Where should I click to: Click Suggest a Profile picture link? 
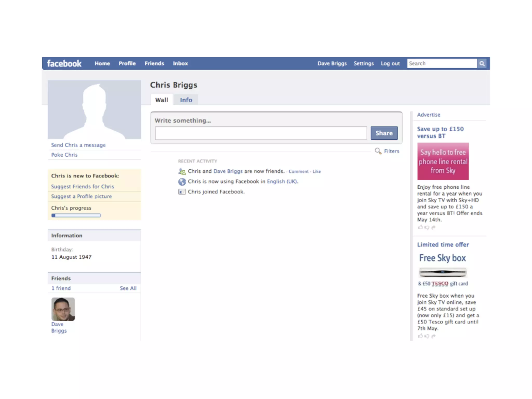(x=81, y=196)
